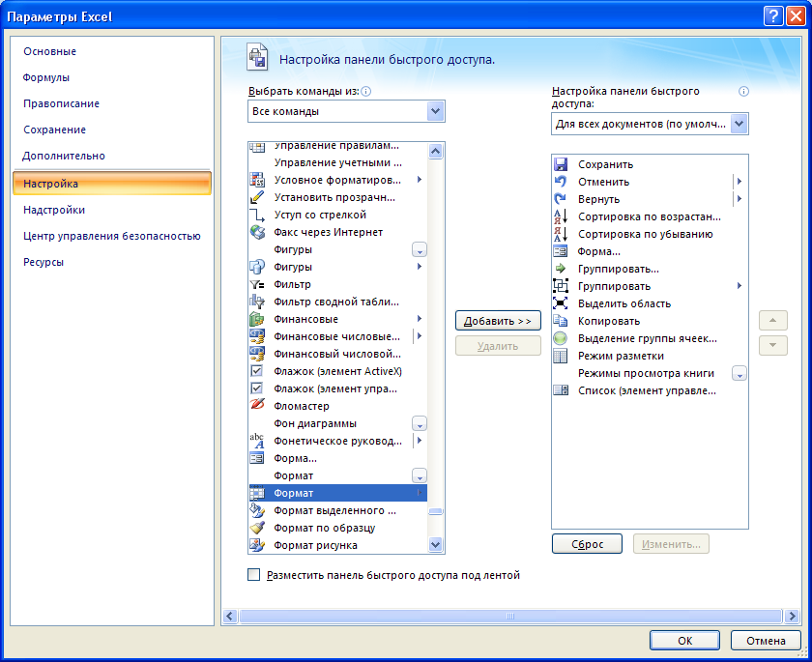Open the Все команды dropdown
Image resolution: width=812 pixels, height=662 pixels.
[436, 111]
